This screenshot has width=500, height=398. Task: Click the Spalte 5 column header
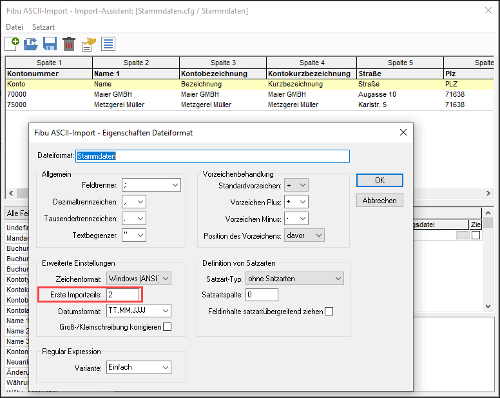pos(400,62)
